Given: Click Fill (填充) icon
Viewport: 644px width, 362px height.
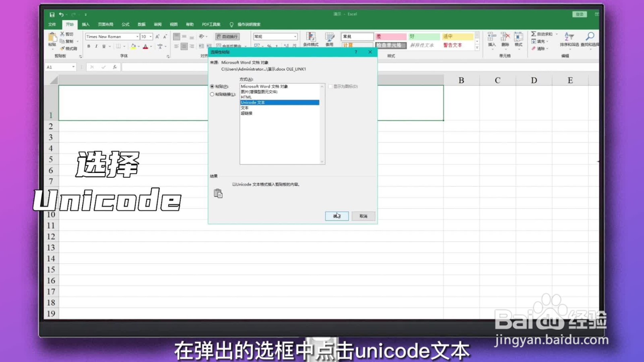Looking at the screenshot, I should click(x=533, y=41).
